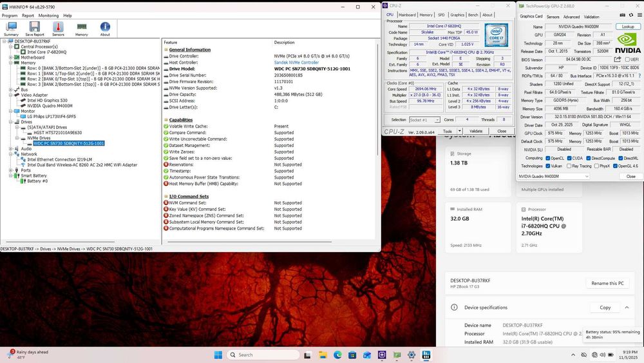Open Microsoft Edge from the taskbar
Image resolution: width=644 pixels, height=363 pixels.
337,355
